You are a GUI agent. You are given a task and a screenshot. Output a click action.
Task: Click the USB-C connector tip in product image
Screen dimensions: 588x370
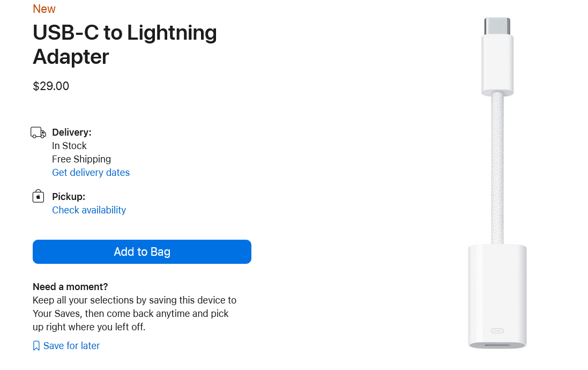(x=497, y=26)
